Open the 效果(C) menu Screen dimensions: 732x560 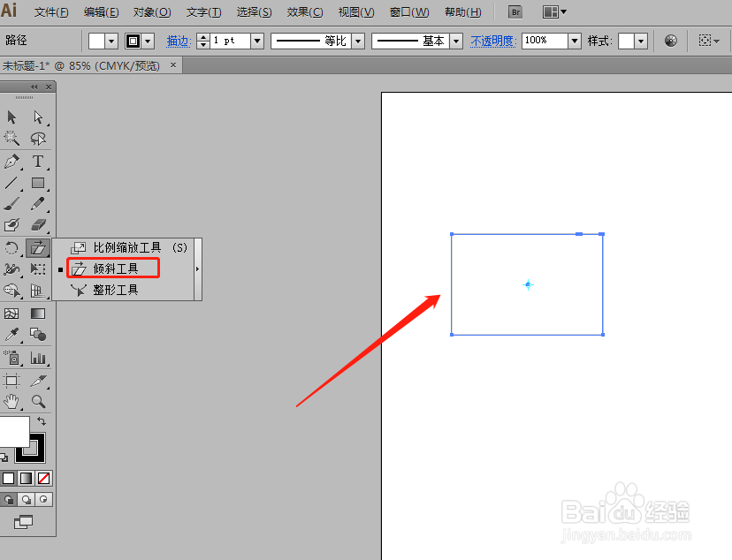(x=305, y=12)
